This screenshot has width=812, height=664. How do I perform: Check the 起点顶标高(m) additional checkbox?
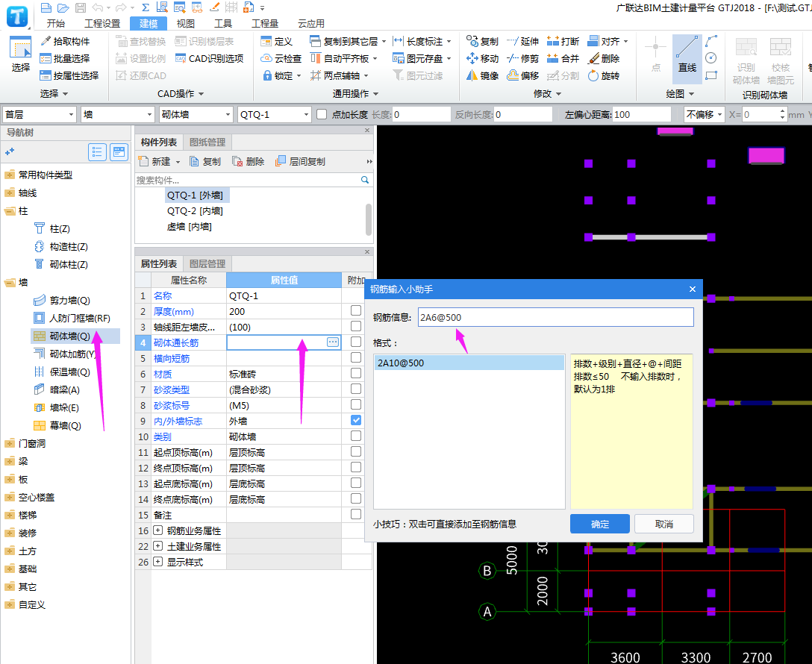click(356, 451)
